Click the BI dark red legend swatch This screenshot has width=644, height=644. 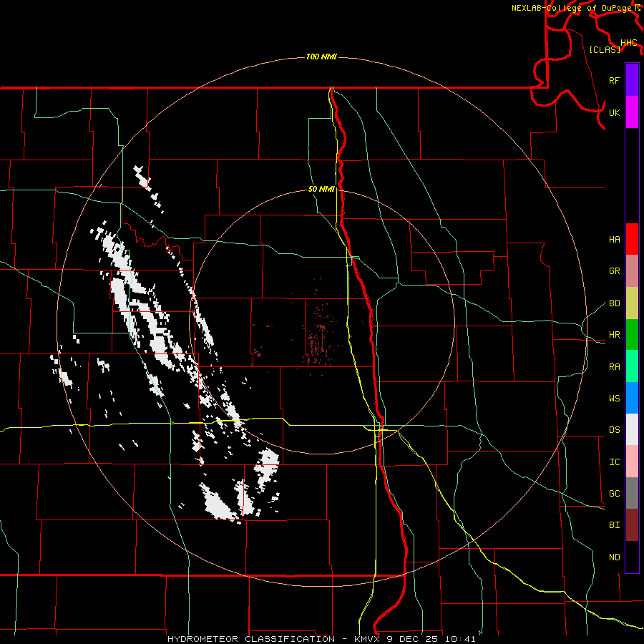(x=632, y=525)
